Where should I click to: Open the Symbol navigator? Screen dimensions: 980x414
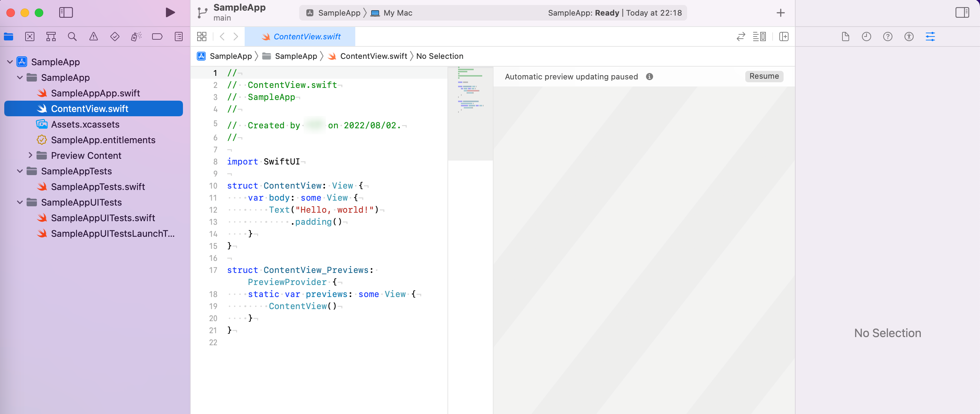click(51, 37)
